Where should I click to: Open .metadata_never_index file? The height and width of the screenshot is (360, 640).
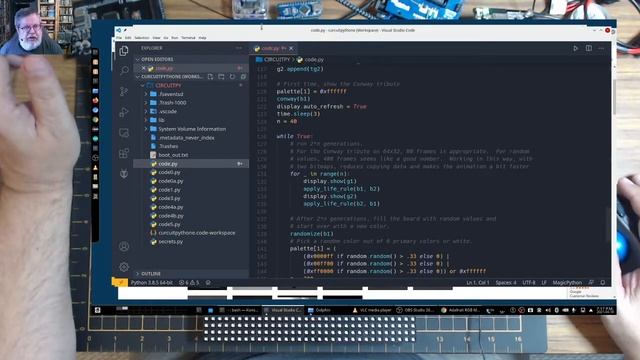(191, 138)
